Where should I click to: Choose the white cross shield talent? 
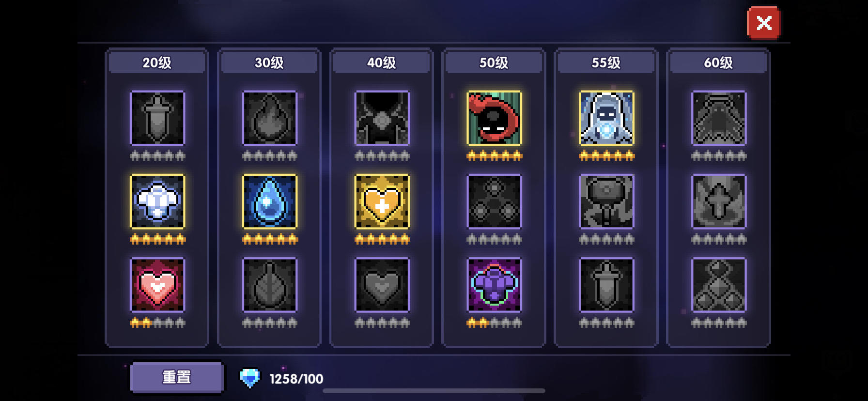(157, 201)
